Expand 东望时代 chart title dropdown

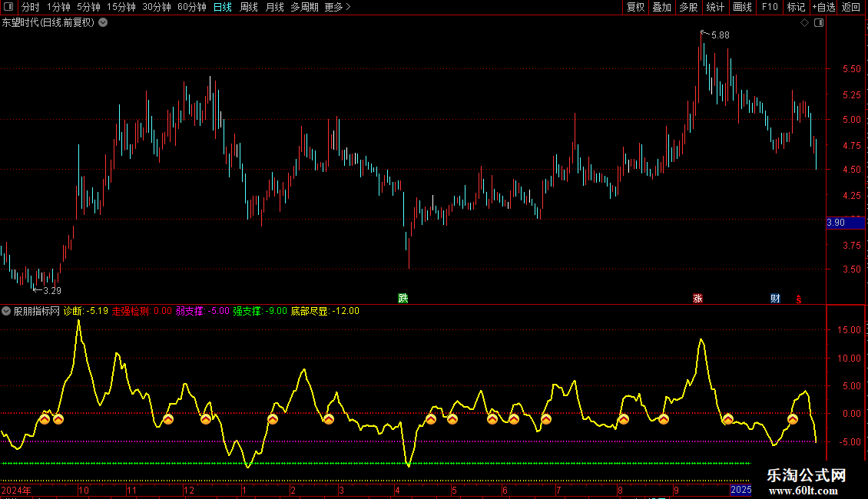click(x=103, y=22)
